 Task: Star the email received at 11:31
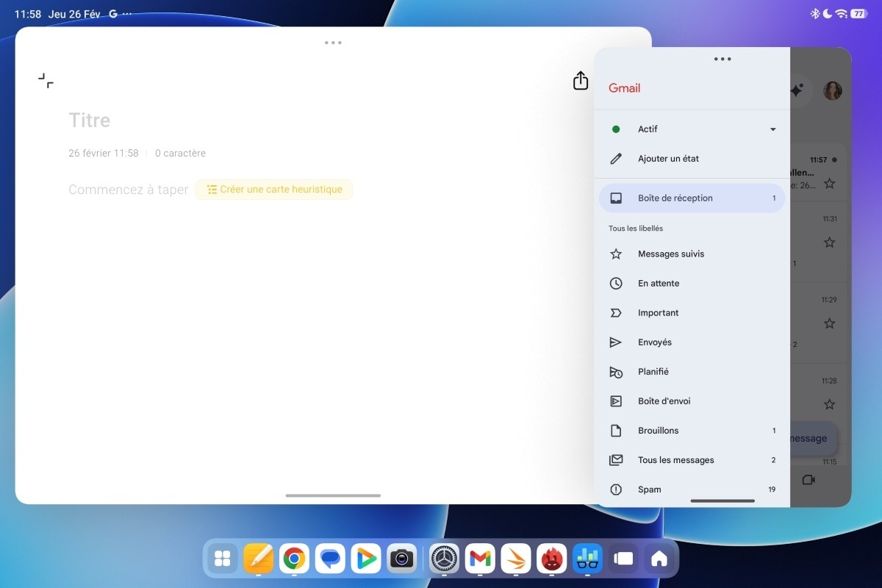click(829, 242)
